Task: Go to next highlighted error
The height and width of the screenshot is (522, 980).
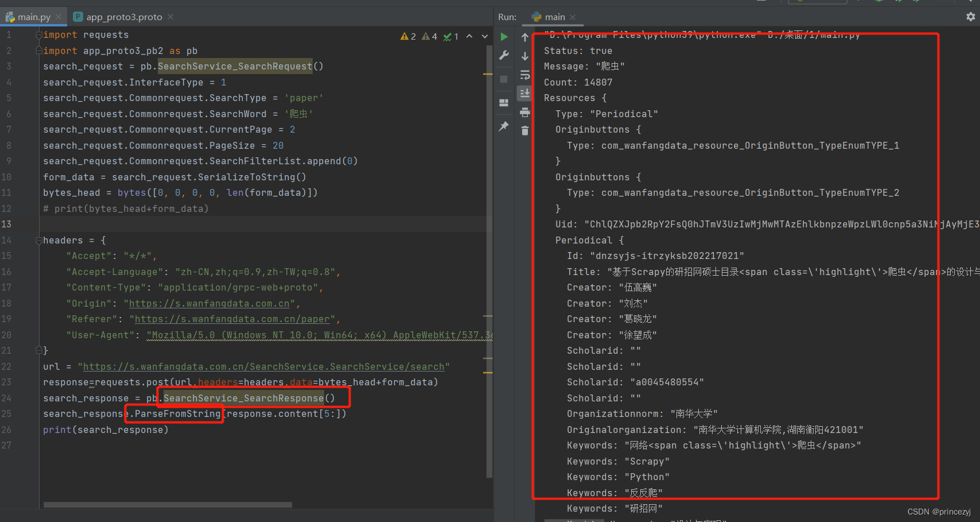Action: coord(485,36)
